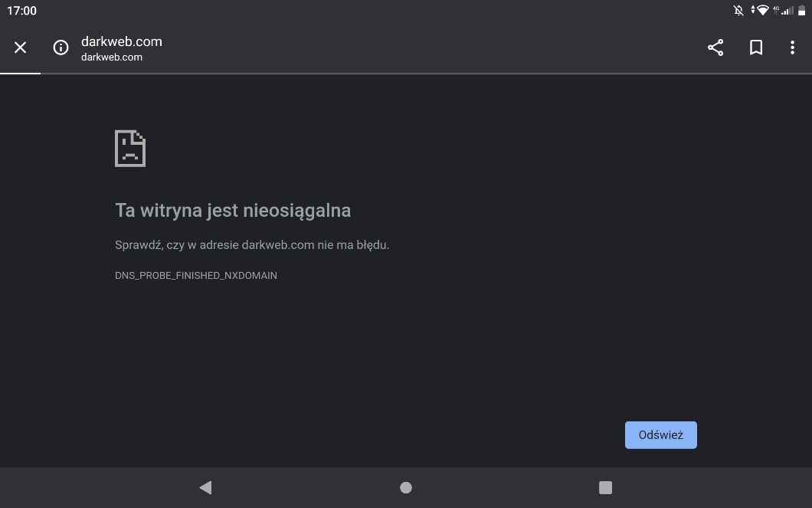Tap the battery status icon
The height and width of the screenshot is (508, 812).
click(802, 11)
